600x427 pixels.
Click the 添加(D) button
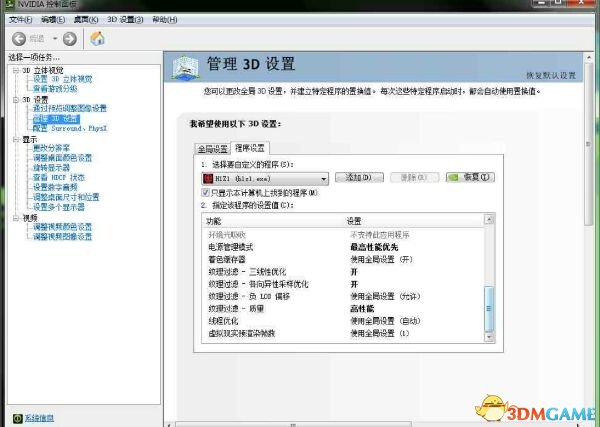pos(359,177)
